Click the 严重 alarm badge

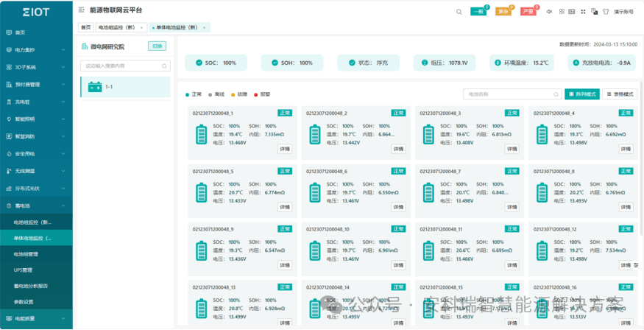pyautogui.click(x=528, y=12)
